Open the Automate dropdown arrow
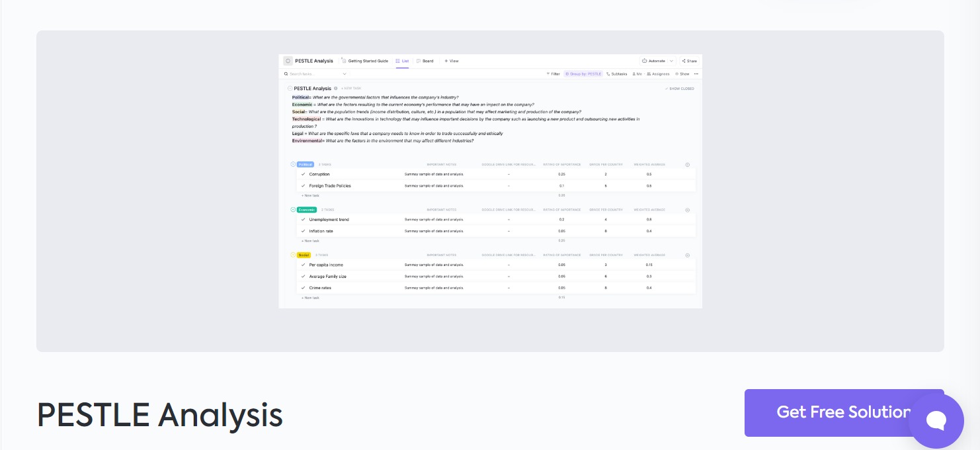Viewport: 980px width, 450px height. (x=671, y=61)
